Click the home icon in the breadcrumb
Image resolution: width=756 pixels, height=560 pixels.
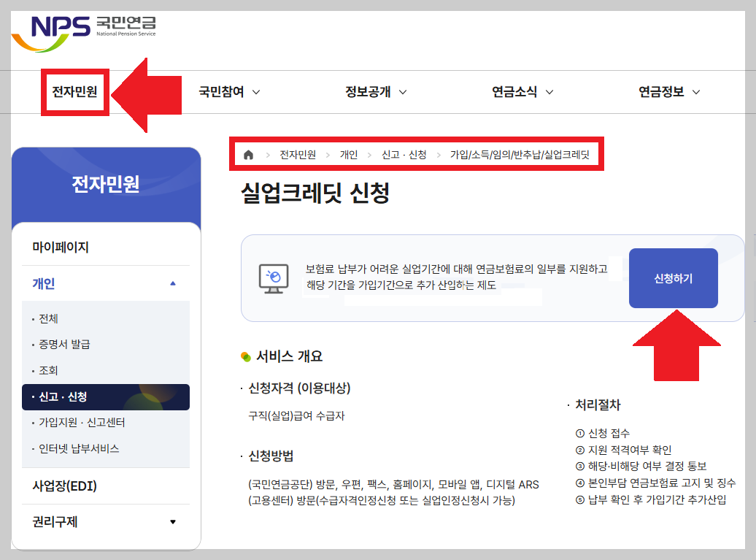tap(247, 154)
